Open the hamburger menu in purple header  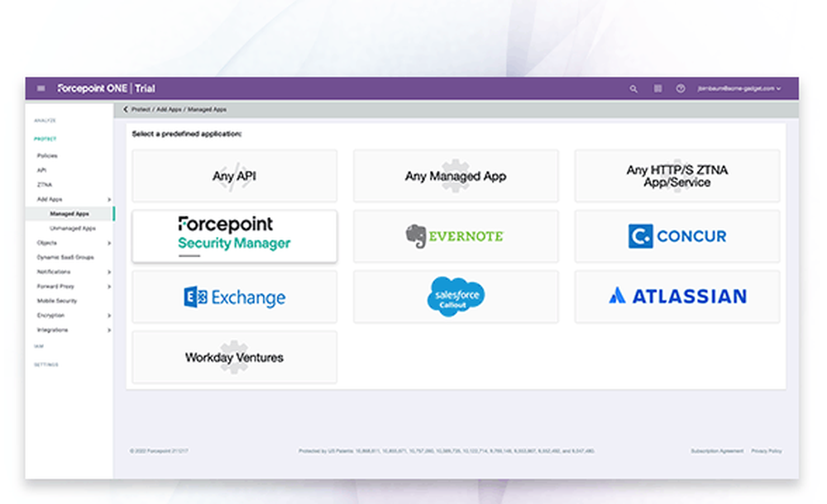41,88
